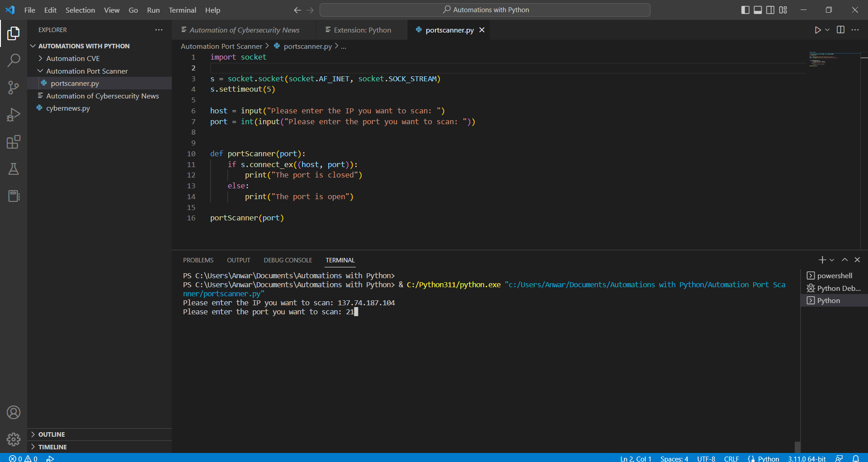
Task: Select Python interpreter 3.11.0 64-bit
Action: [x=807, y=458]
